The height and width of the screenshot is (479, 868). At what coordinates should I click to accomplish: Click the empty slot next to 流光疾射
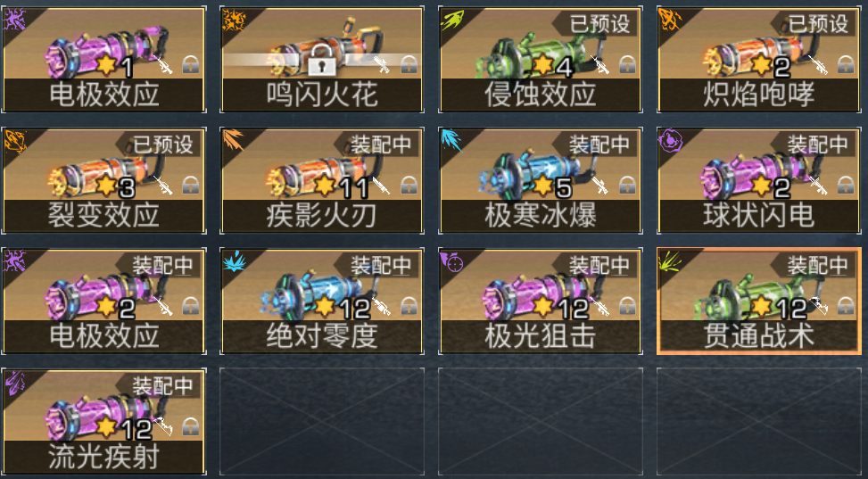coord(322,421)
